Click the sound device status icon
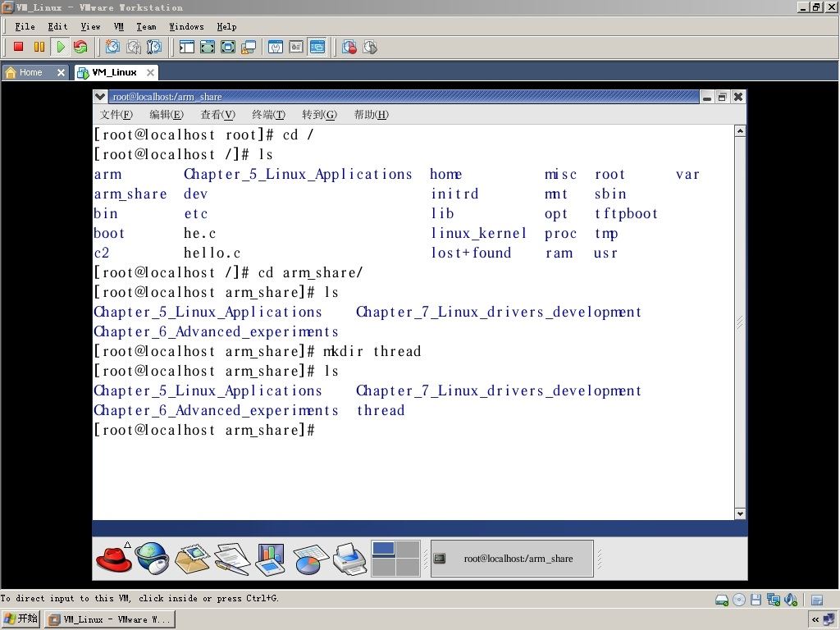Screen dimensions: 840x630 (791, 600)
